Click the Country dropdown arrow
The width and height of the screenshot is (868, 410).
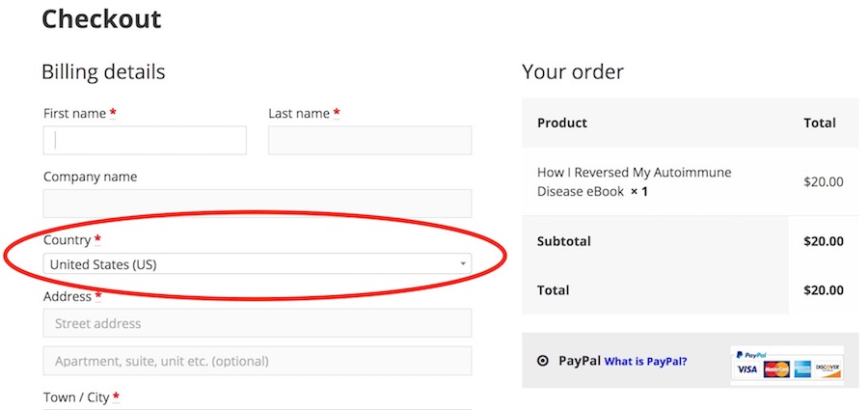point(463,263)
